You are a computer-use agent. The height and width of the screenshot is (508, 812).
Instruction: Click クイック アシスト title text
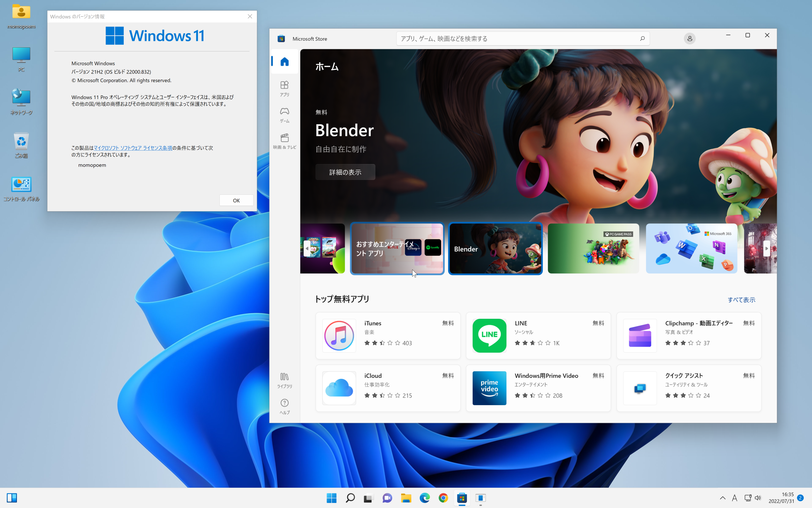pyautogui.click(x=684, y=376)
